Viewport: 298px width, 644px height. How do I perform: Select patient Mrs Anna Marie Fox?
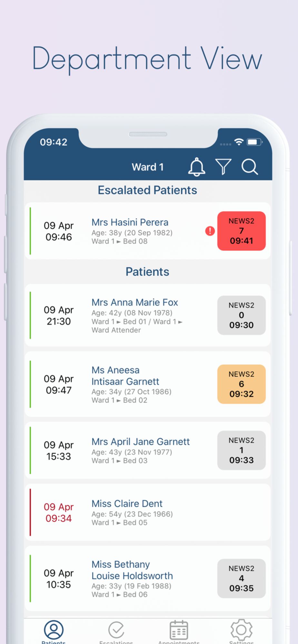(134, 303)
